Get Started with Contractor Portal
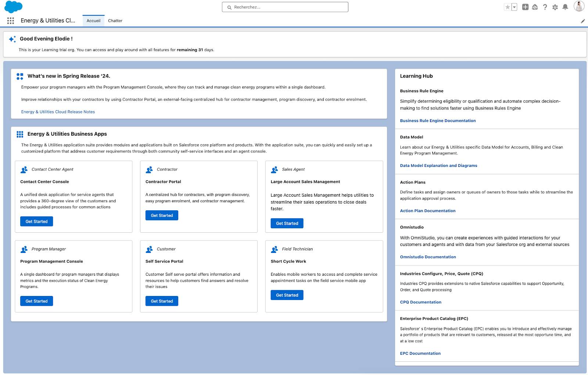 point(162,215)
